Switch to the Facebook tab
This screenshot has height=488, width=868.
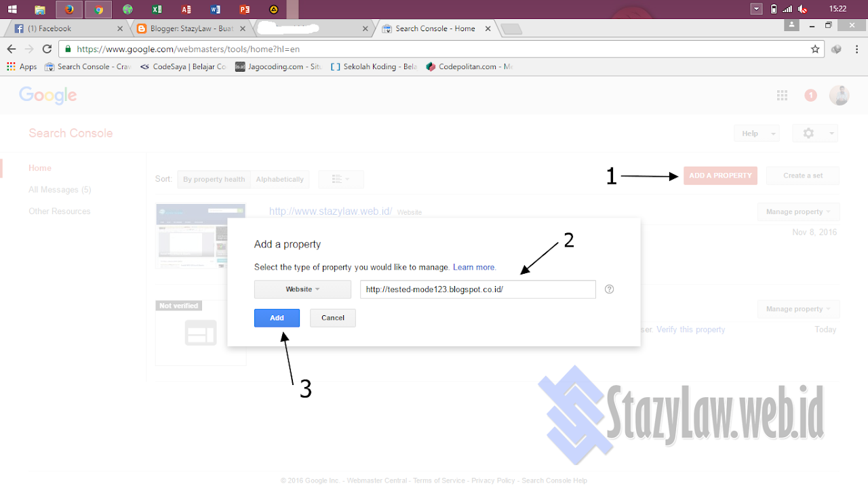(64, 28)
